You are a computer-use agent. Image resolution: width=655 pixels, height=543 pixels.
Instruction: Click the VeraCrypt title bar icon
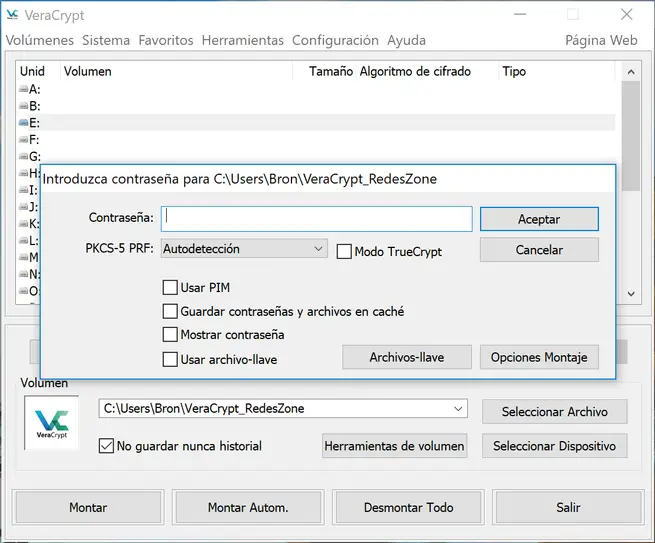click(13, 16)
